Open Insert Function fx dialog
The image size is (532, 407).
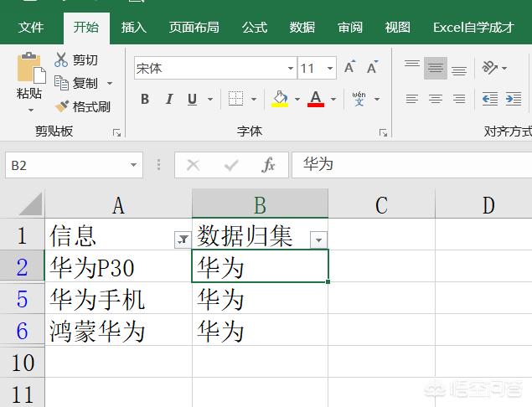pos(268,165)
